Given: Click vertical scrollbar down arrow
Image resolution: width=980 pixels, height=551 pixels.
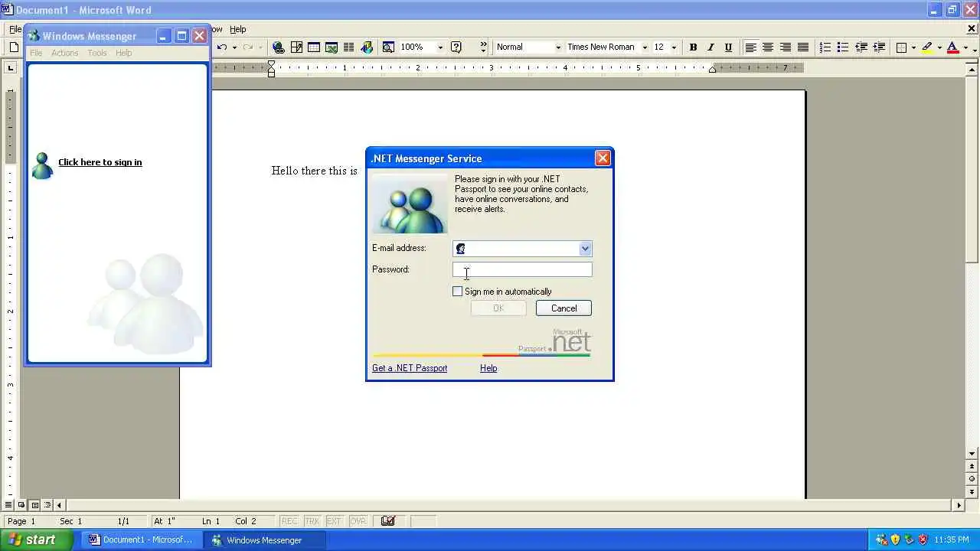Looking at the screenshot, I should pos(972,454).
